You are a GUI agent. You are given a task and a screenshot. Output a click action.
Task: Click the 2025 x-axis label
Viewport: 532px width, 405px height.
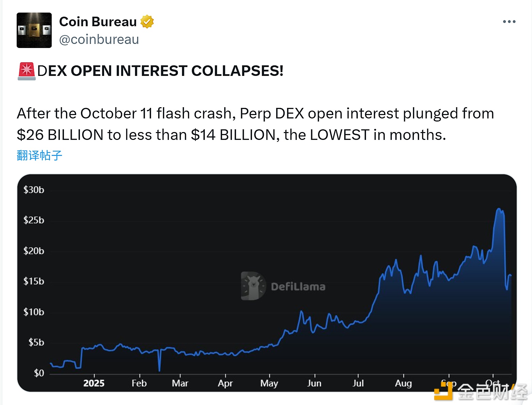[94, 383]
